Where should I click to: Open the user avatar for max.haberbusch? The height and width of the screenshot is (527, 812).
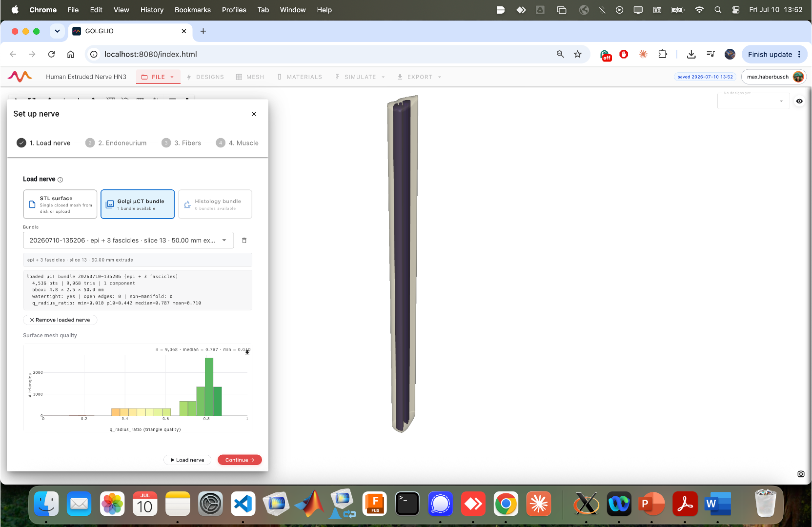click(798, 77)
